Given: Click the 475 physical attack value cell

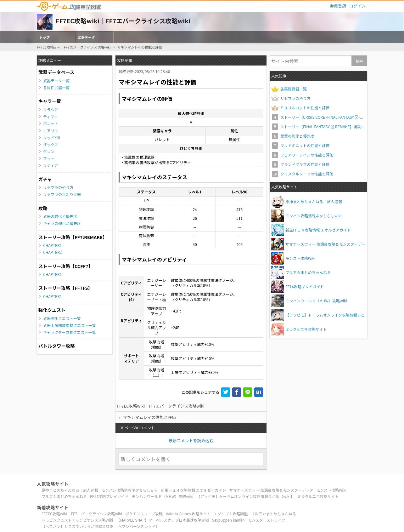Looking at the screenshot, I should coord(239,209).
